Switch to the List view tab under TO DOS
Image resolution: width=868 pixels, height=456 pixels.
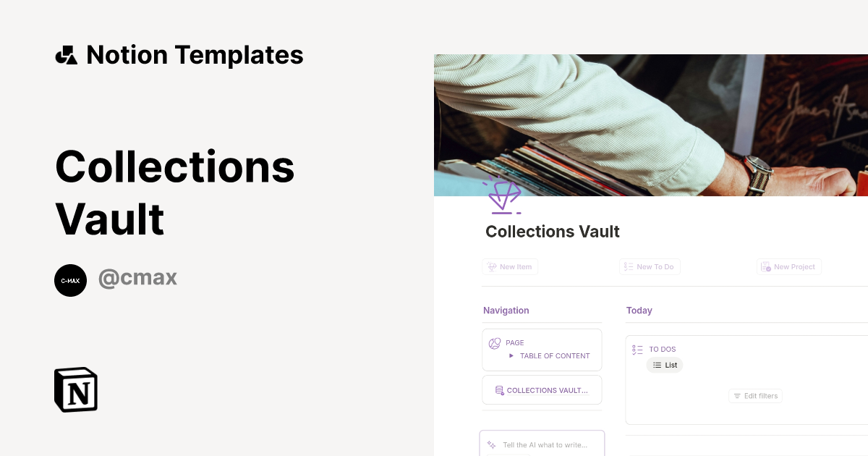click(x=664, y=365)
